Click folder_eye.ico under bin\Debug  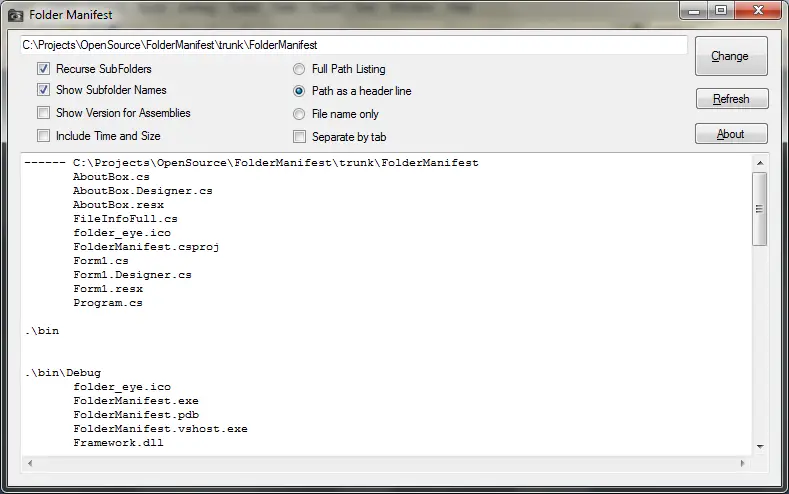(122, 387)
